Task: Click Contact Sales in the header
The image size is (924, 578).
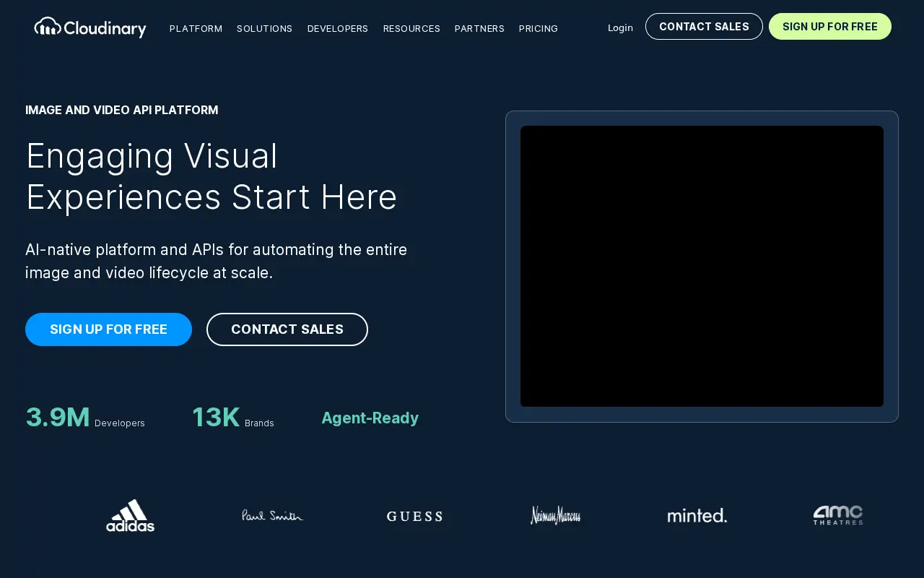Action: (704, 27)
